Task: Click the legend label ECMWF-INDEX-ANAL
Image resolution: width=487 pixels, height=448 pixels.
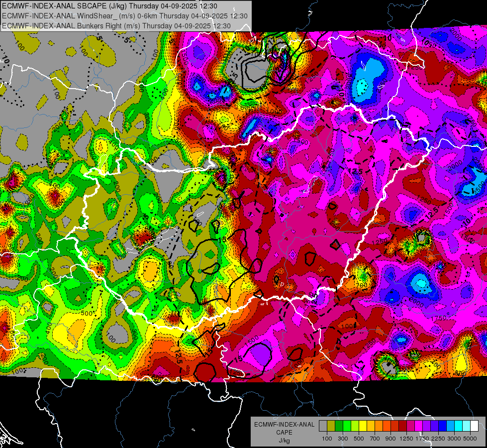Action: click(285, 425)
